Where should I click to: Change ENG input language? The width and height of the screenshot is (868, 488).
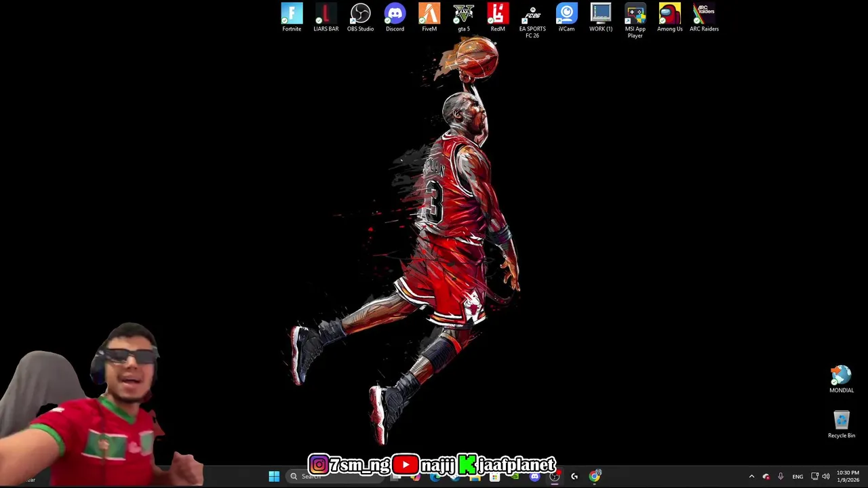(x=797, y=476)
